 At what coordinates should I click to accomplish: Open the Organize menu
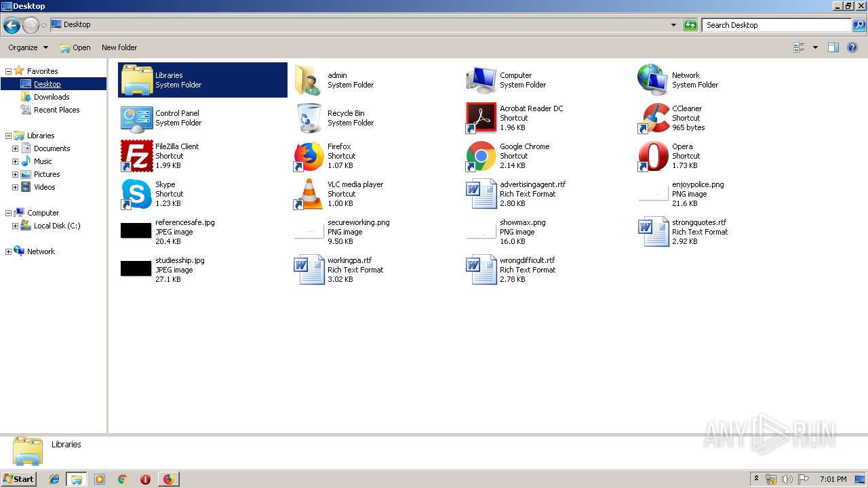[28, 47]
